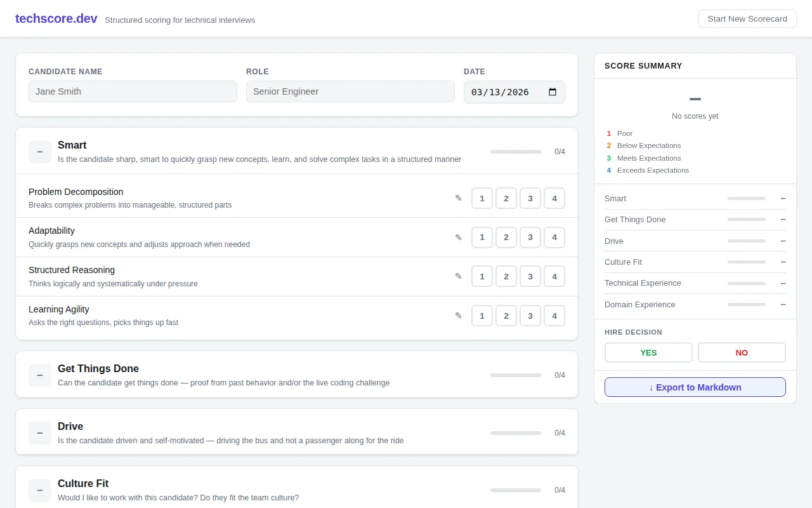Click Culture Fit in Score Summary
812x508 pixels.
click(695, 262)
